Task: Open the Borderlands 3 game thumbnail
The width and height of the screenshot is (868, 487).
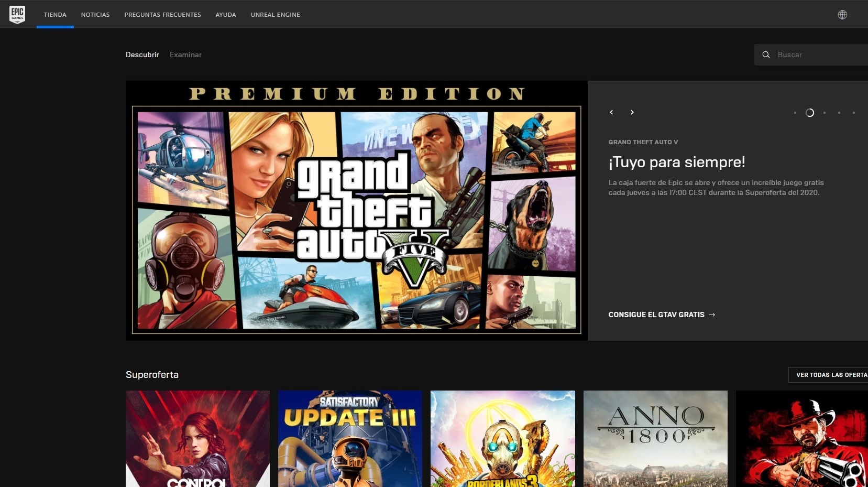Action: (x=503, y=439)
